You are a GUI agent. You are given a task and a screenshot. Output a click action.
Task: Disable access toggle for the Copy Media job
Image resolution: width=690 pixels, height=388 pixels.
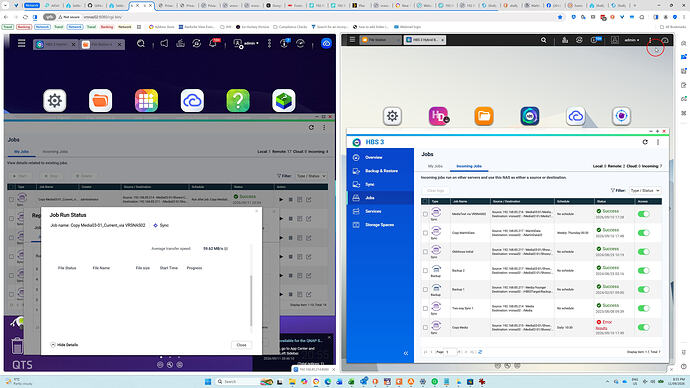click(x=643, y=327)
